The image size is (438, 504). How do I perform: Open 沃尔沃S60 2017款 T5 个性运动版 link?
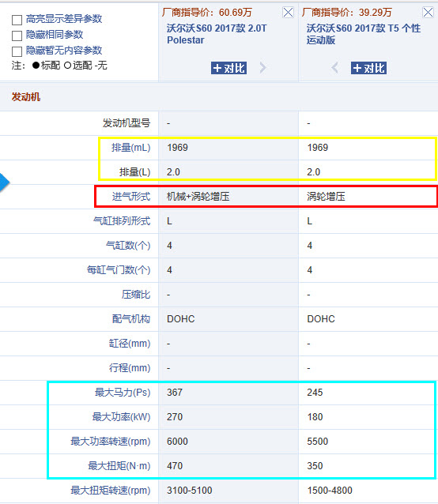click(x=364, y=34)
